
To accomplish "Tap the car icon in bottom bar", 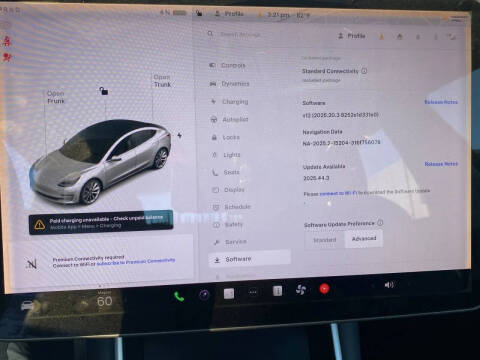I will click(27, 305).
